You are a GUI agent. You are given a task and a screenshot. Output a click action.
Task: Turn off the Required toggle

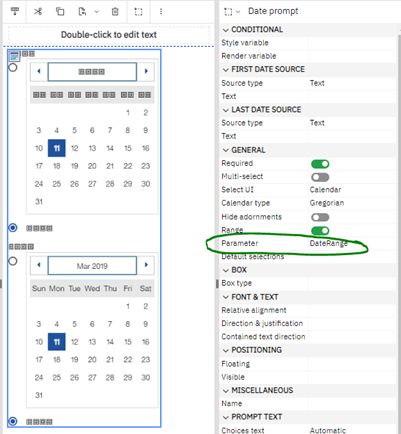click(x=320, y=164)
